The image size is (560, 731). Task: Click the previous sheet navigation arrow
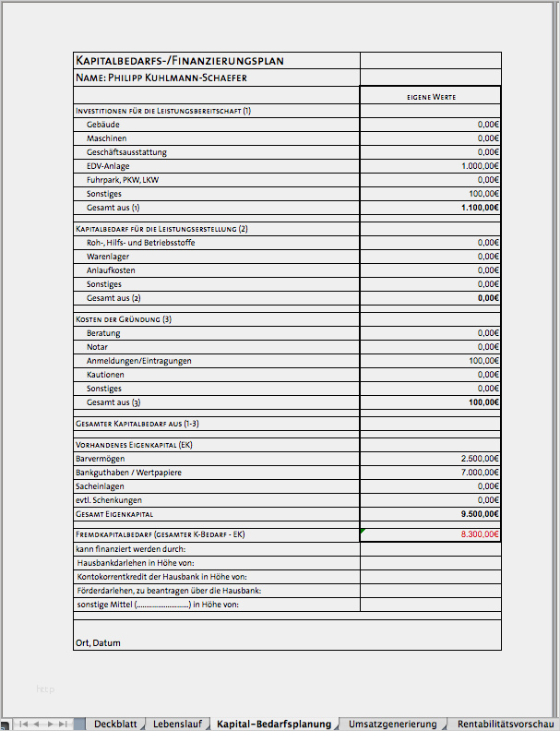point(37,725)
